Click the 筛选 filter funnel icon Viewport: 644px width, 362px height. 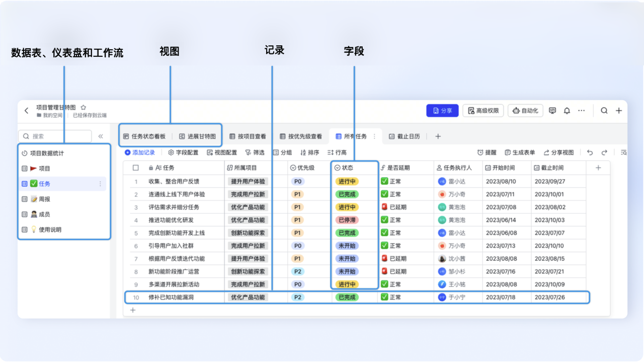pos(246,153)
